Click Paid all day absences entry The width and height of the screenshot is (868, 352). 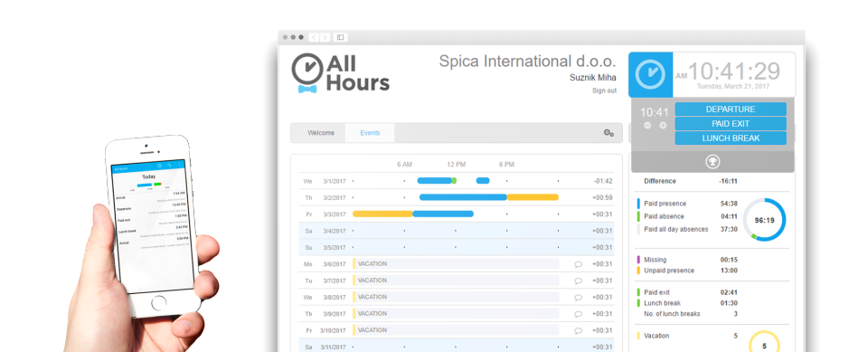pyautogui.click(x=687, y=230)
